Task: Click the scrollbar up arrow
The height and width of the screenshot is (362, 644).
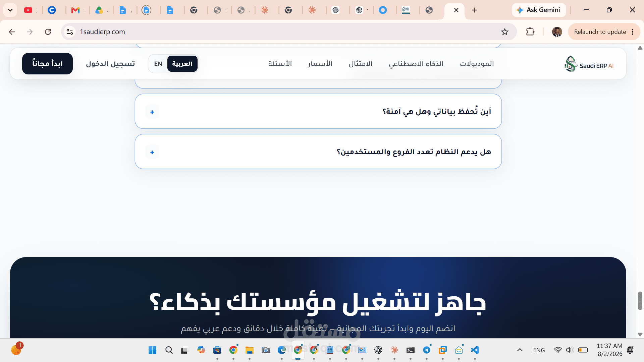Action: coord(640,48)
